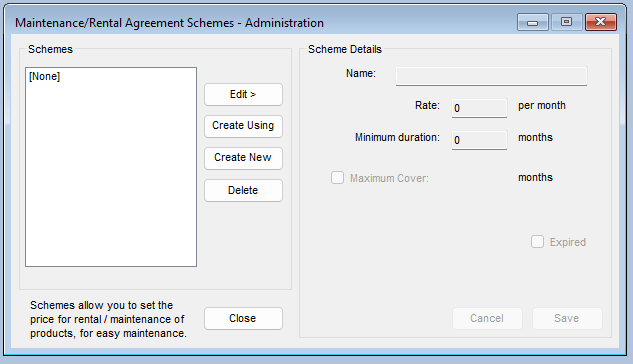The width and height of the screenshot is (633, 364).
Task: Delete the selected scheme
Action: 243,190
